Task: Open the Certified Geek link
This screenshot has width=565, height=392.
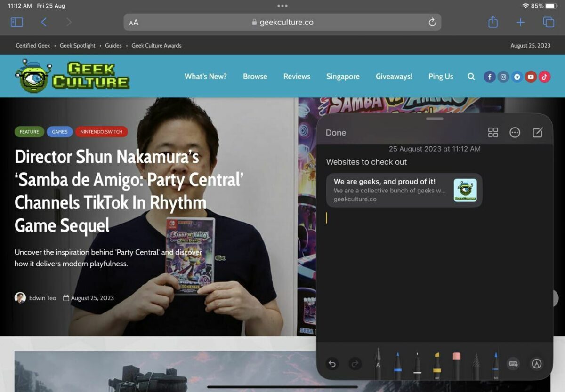Action: point(33,46)
